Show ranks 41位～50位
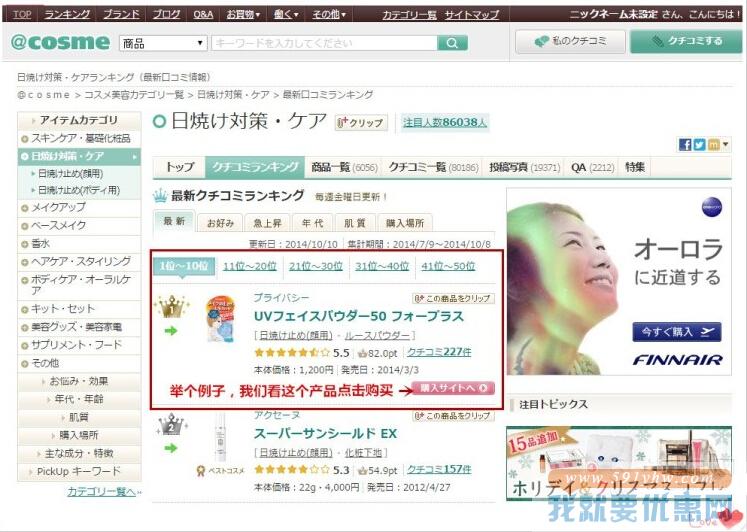This screenshot has height=532, width=747. pos(448,266)
